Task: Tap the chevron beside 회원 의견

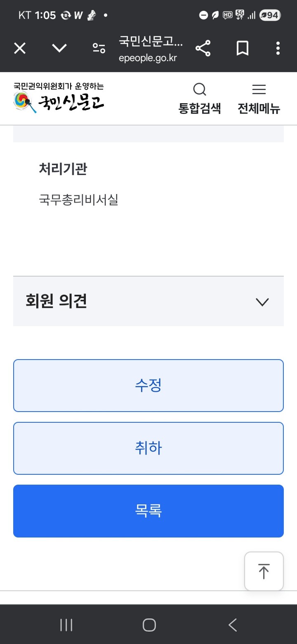Action: pos(262,302)
